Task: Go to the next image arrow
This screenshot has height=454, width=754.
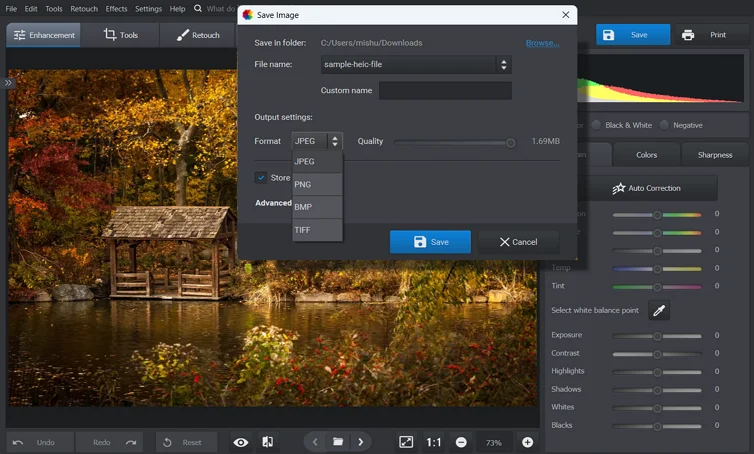Action: click(x=361, y=442)
